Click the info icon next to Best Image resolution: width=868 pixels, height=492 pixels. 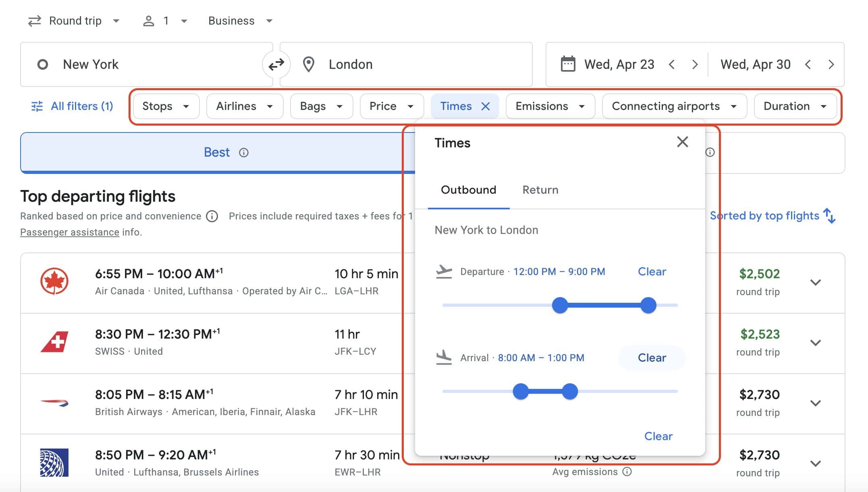pos(244,153)
